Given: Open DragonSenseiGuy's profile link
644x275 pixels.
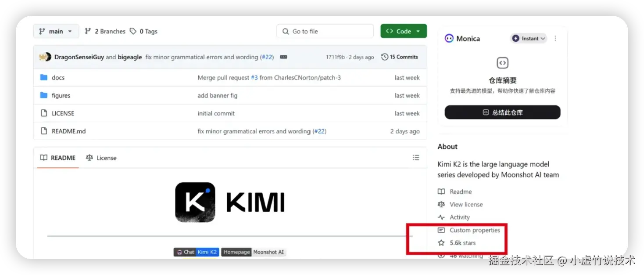Looking at the screenshot, I should coord(79,57).
